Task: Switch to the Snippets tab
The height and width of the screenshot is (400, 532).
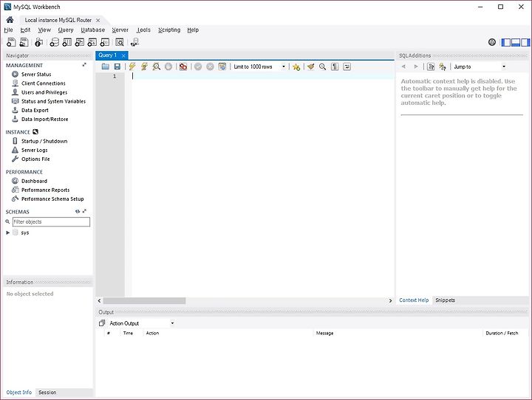Action: point(445,300)
